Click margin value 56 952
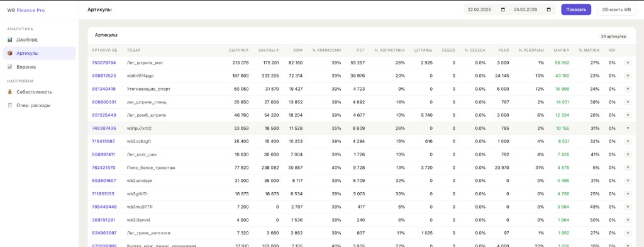 [562, 62]
